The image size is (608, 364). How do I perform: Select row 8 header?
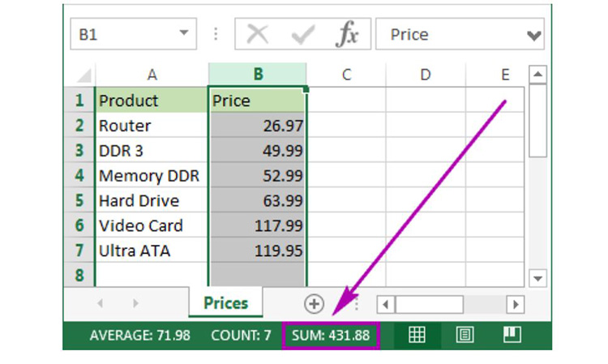click(x=79, y=275)
